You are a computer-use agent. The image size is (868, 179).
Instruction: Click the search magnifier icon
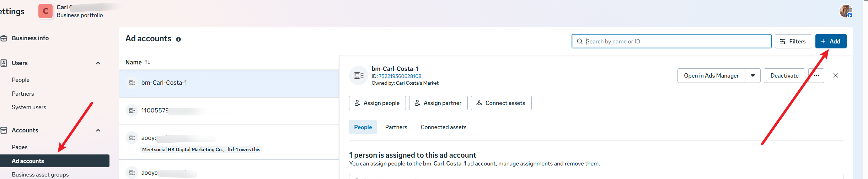point(579,41)
